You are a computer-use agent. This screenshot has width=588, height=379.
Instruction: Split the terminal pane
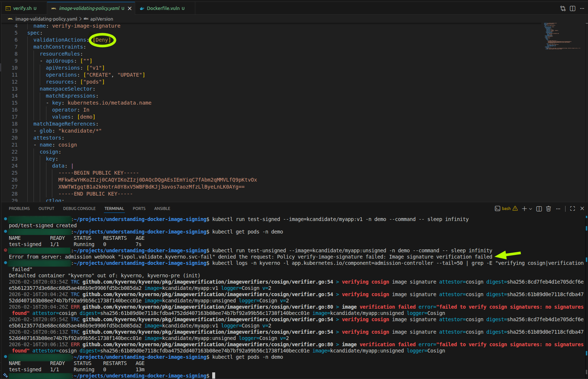[x=539, y=208]
